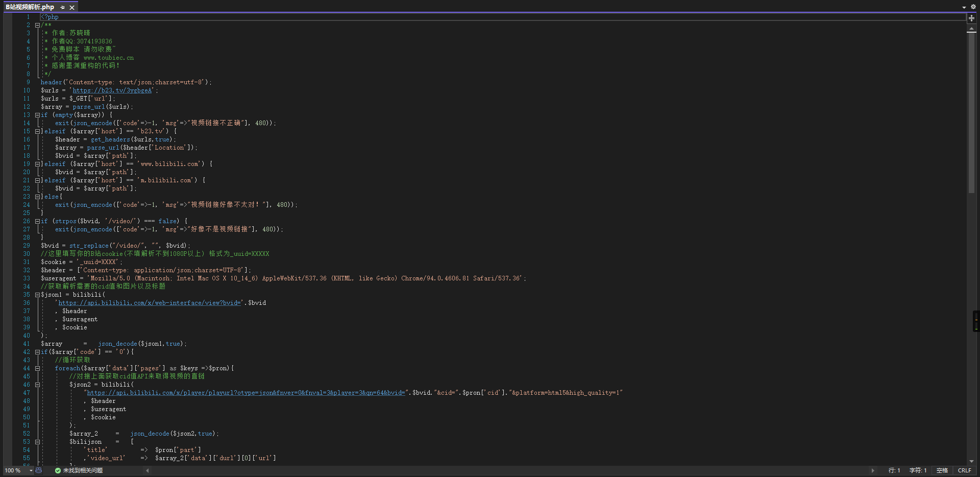Select the B站视频解析.php tab

tap(30, 7)
